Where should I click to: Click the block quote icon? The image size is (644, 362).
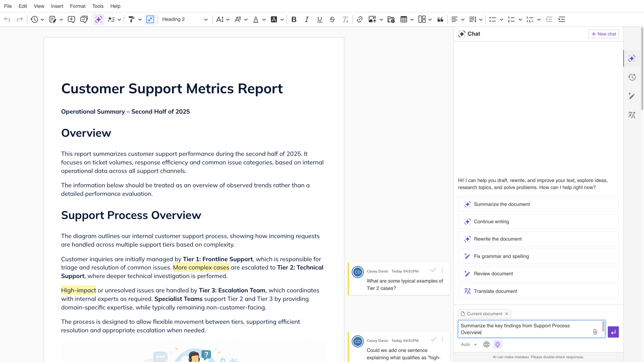pos(440,19)
